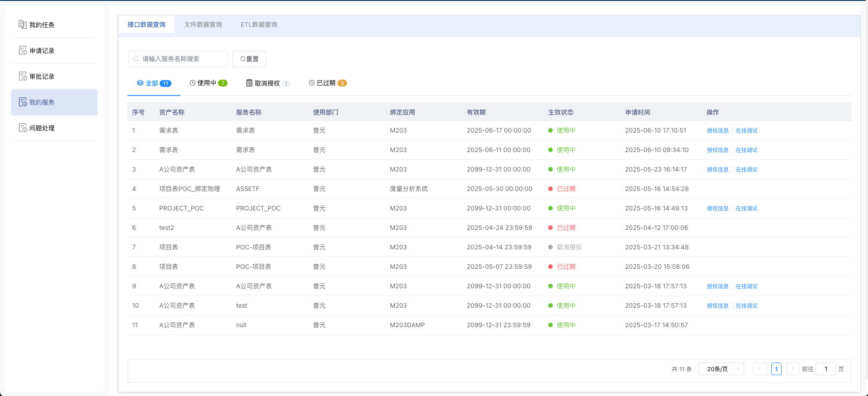
Task: Switch to the 文件数据查询 tab
Action: (x=203, y=24)
